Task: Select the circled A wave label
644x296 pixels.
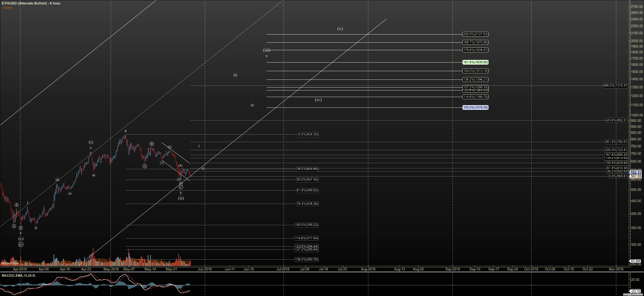Action: point(145,166)
